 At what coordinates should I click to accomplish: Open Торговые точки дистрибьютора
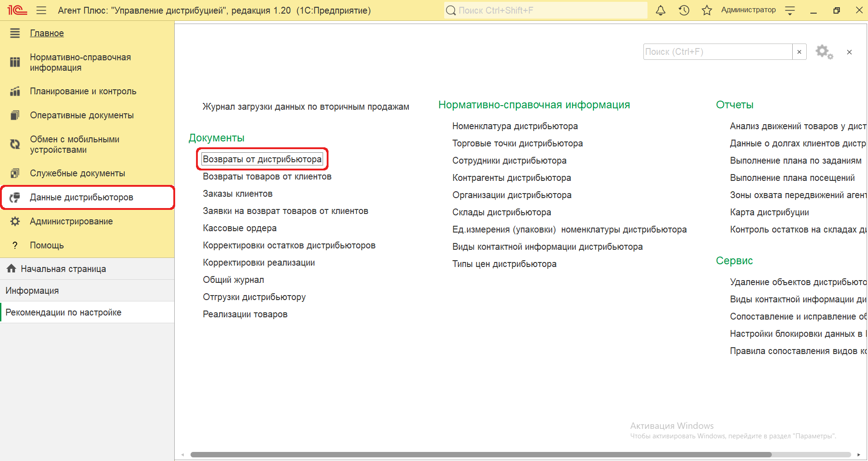tap(518, 143)
